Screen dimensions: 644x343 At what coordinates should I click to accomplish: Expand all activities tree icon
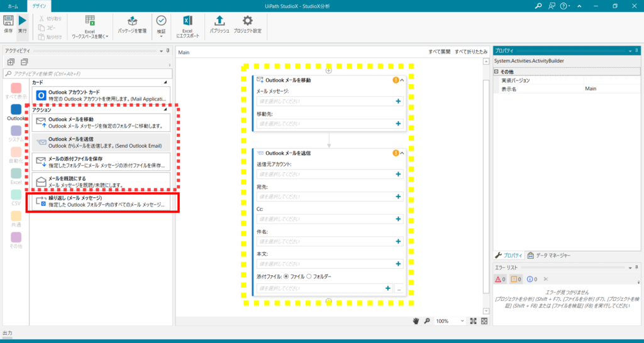(11, 62)
